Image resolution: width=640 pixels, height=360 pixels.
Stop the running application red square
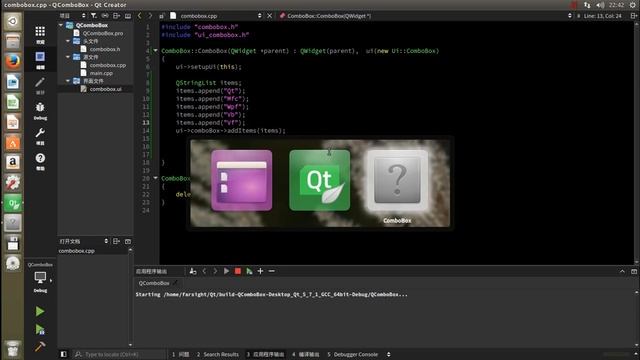click(238, 271)
